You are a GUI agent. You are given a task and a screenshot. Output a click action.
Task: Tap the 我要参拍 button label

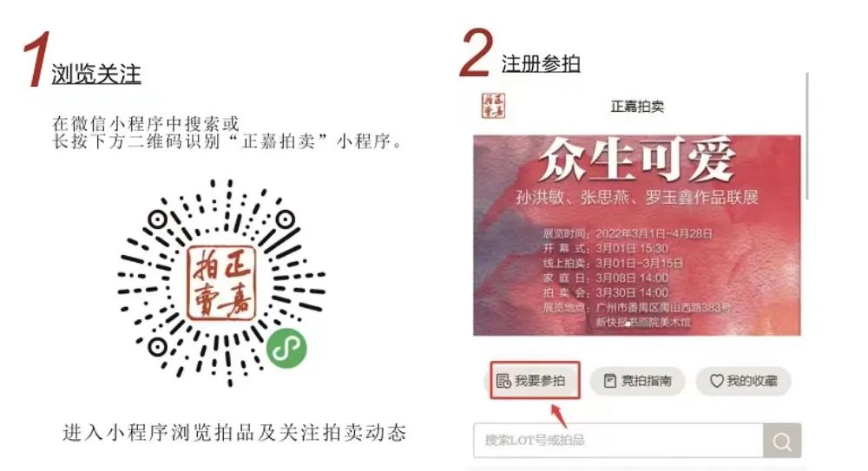tap(540, 381)
